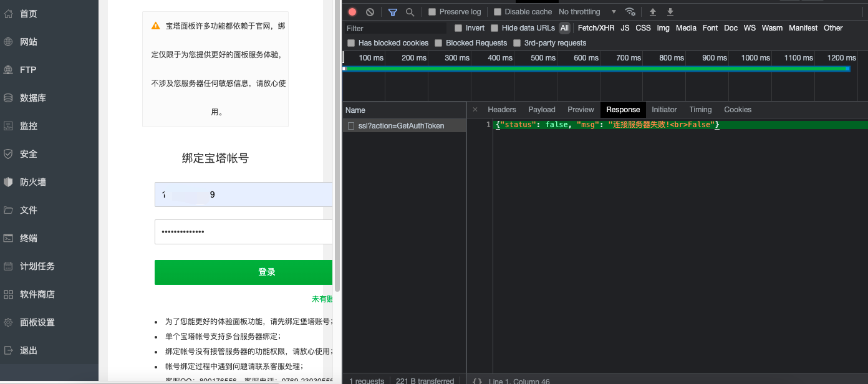Filter requests by Fetch/XHR
The width and height of the screenshot is (868, 384).
point(596,28)
